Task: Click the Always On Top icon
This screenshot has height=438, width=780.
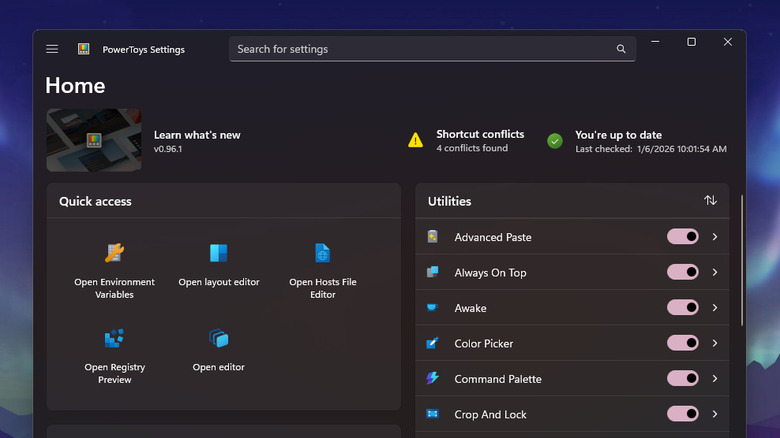Action: [432, 272]
